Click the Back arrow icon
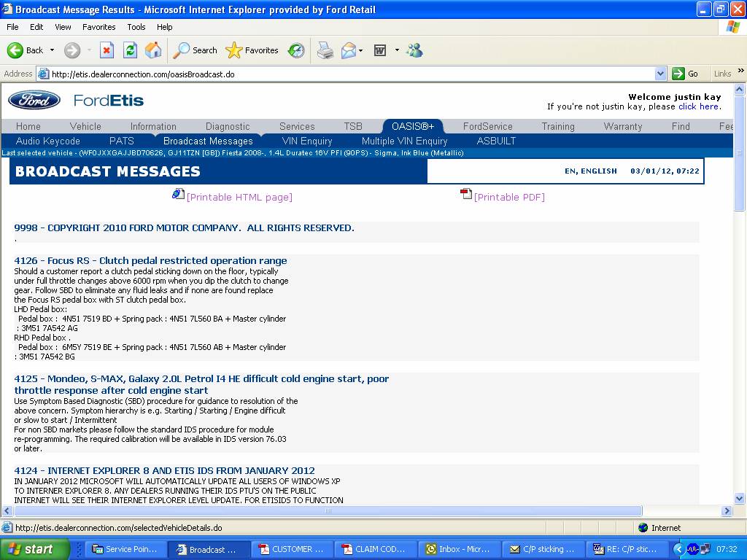 click(x=15, y=50)
